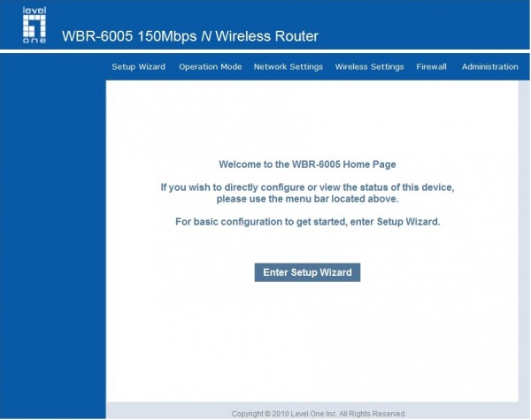Click the 'If you wish to directly configure' line
Screen dimensions: 531x420
coord(307,187)
